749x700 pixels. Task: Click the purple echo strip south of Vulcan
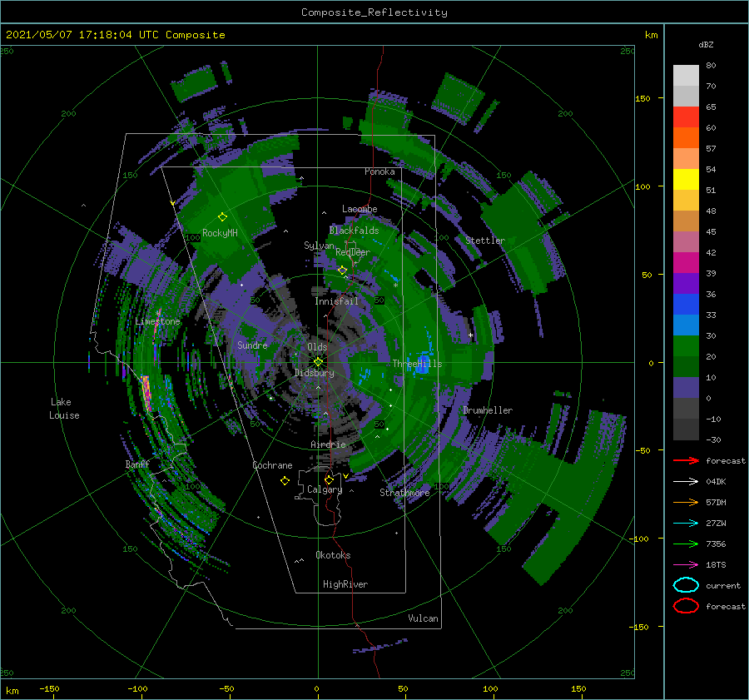pyautogui.click(x=380, y=646)
